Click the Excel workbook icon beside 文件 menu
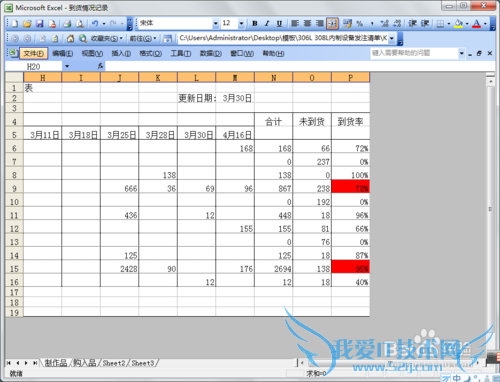 pyautogui.click(x=13, y=53)
